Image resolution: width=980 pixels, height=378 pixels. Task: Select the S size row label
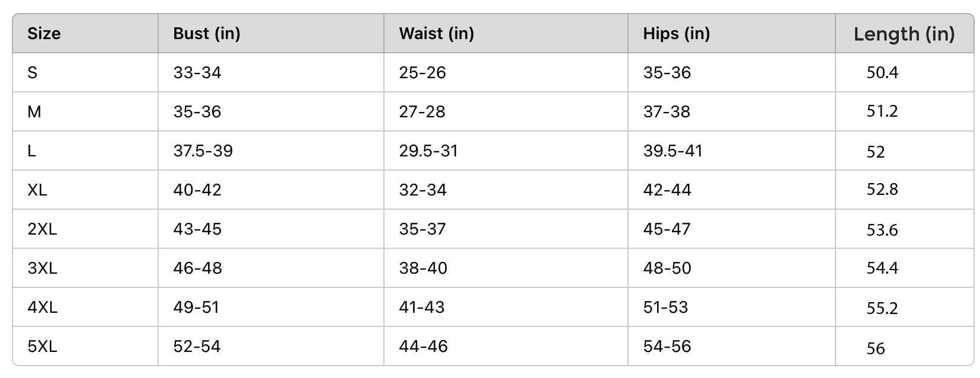pyautogui.click(x=33, y=73)
